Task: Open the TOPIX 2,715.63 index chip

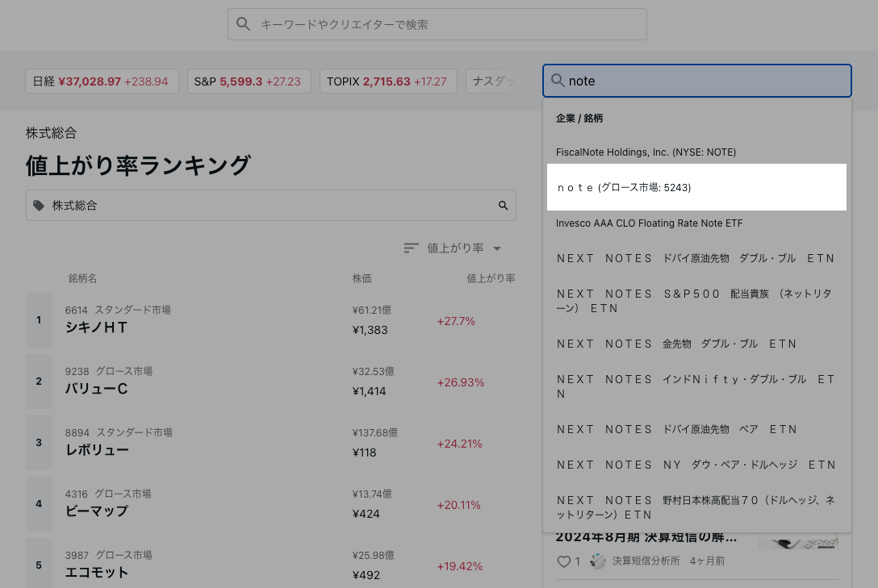Action: 388,81
